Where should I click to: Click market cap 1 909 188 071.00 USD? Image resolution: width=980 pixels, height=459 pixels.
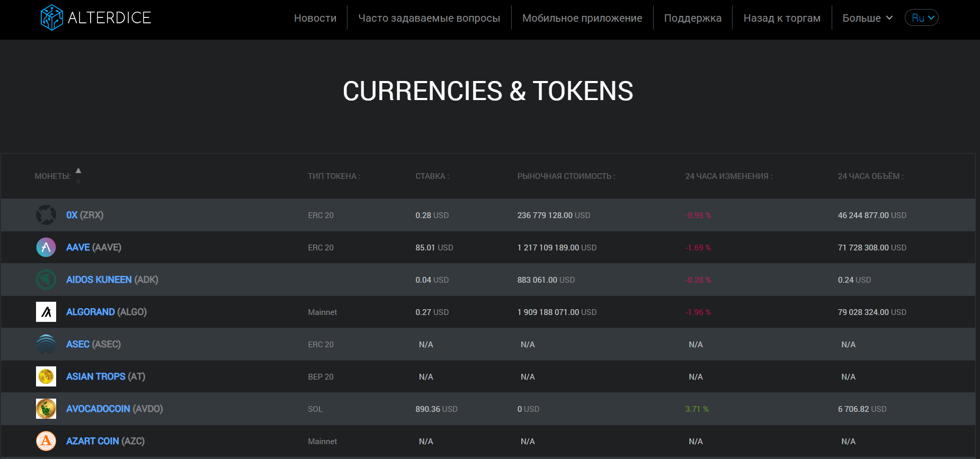coord(557,312)
